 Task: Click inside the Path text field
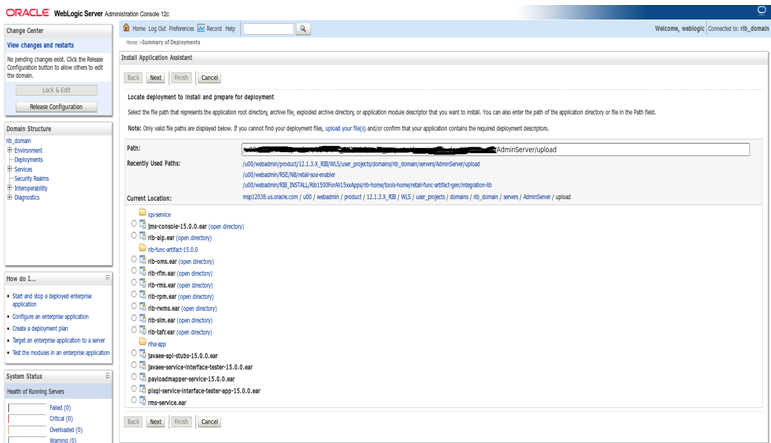pos(496,149)
